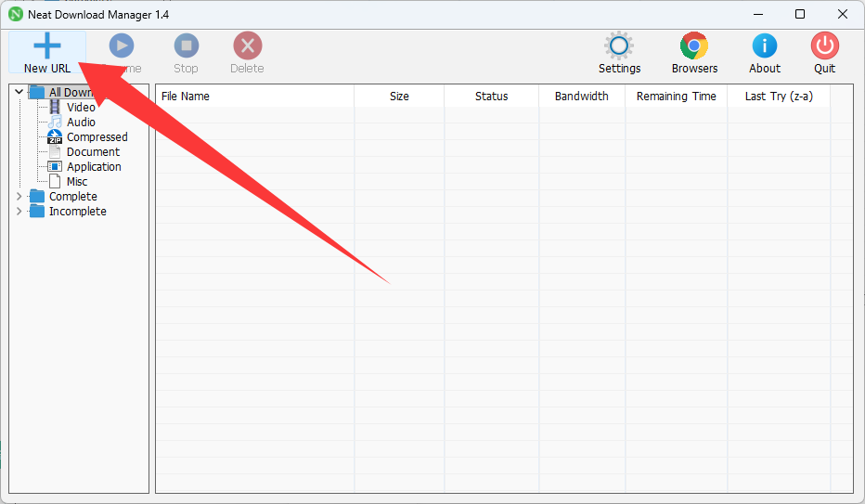Choose the Compressed category
This screenshot has height=504, width=865.
[97, 137]
